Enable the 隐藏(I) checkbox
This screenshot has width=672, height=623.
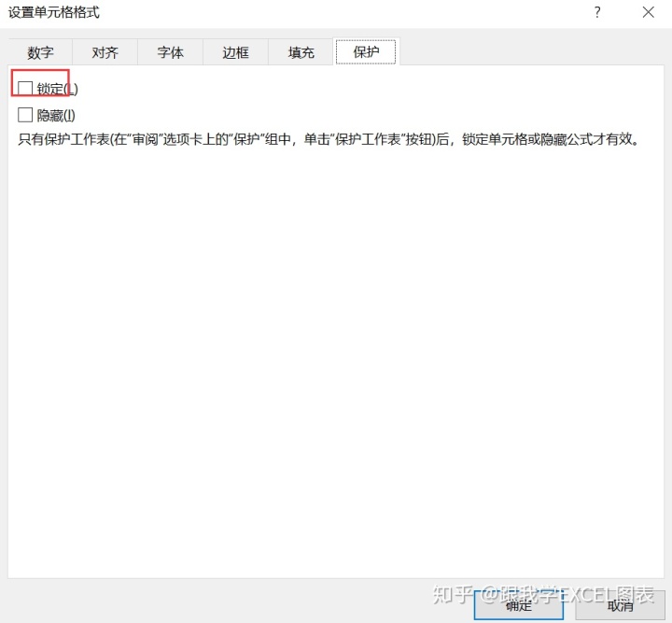(x=25, y=115)
